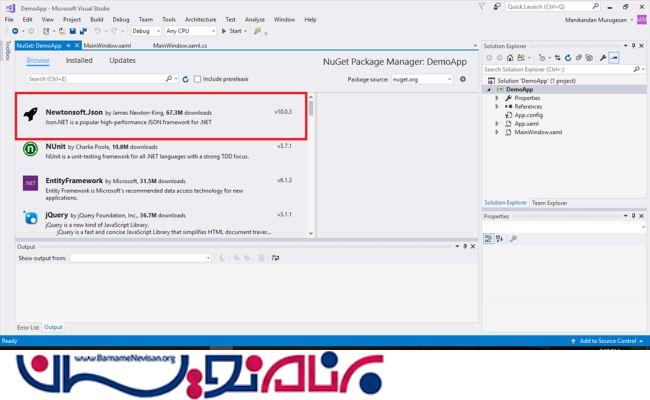650x400 pixels.
Task: Collapse the DemoApp project node
Action: click(489, 90)
